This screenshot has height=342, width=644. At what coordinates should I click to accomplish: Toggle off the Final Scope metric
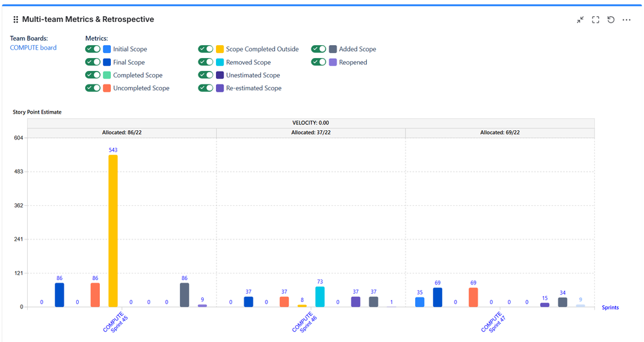point(93,62)
